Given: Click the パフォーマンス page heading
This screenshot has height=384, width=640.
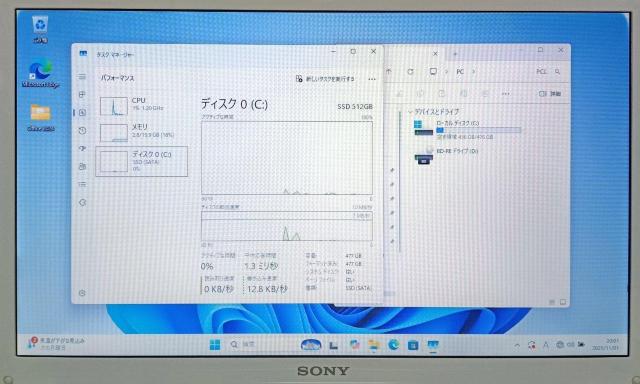Looking at the screenshot, I should [118, 78].
